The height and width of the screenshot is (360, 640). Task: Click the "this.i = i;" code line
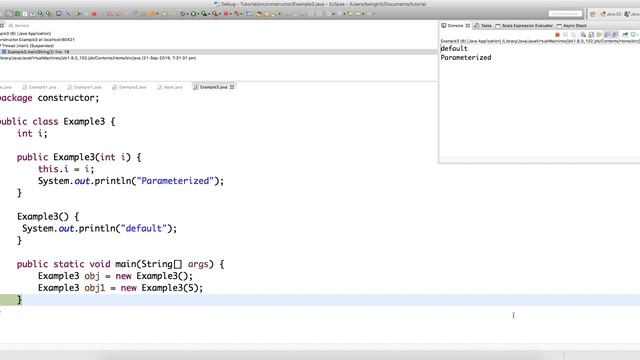66,169
